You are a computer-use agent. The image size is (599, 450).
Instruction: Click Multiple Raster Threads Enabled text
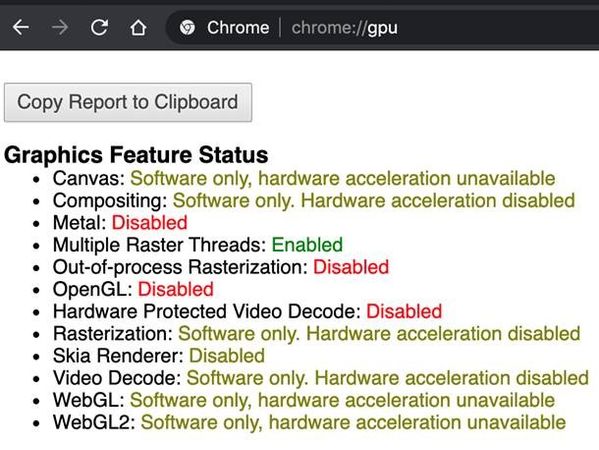point(307,245)
